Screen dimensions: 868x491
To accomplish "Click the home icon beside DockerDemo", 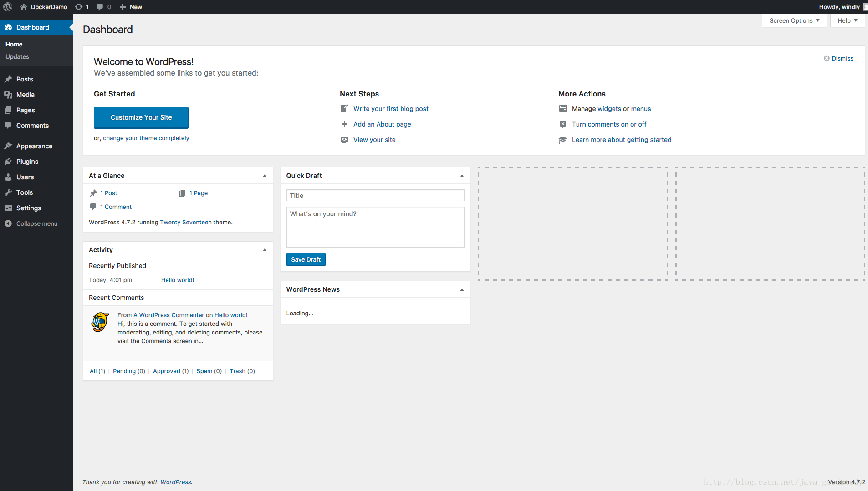I will point(24,7).
